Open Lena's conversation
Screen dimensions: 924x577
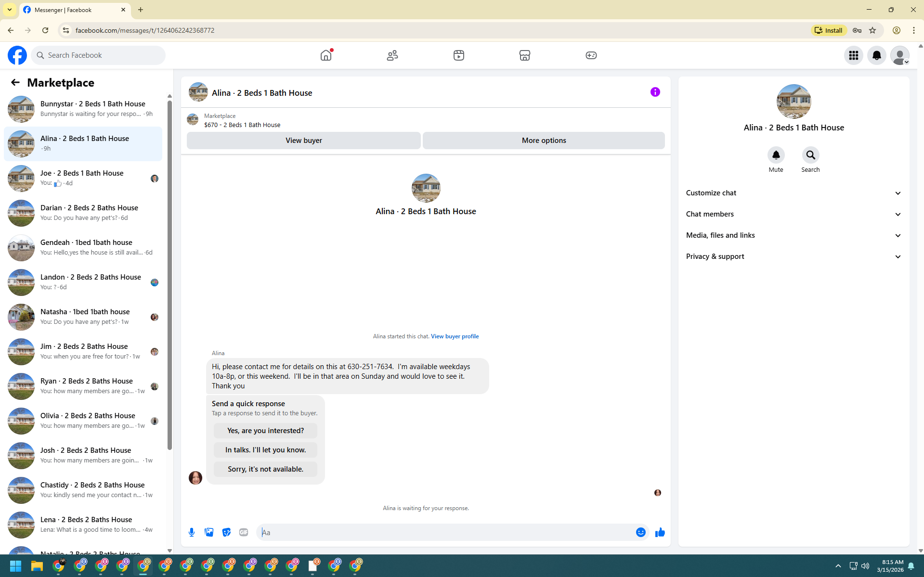point(83,525)
